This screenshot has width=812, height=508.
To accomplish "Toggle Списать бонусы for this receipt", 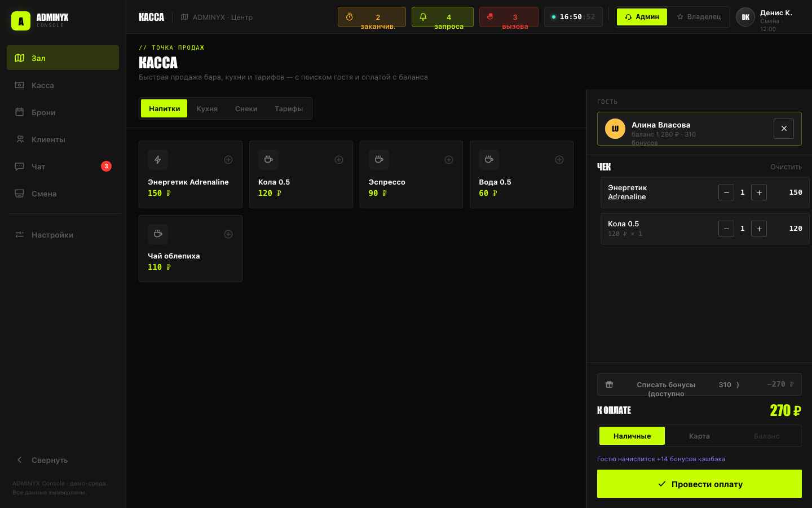I will [699, 384].
